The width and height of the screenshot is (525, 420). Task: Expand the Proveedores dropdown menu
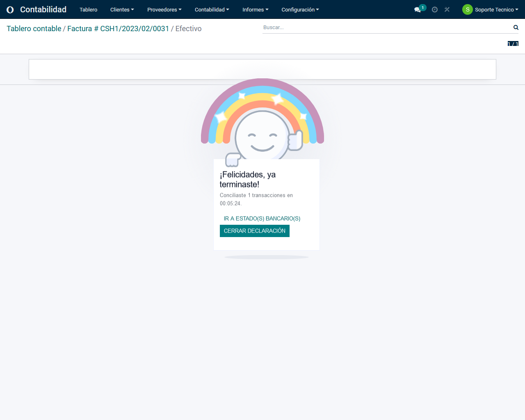(164, 9)
